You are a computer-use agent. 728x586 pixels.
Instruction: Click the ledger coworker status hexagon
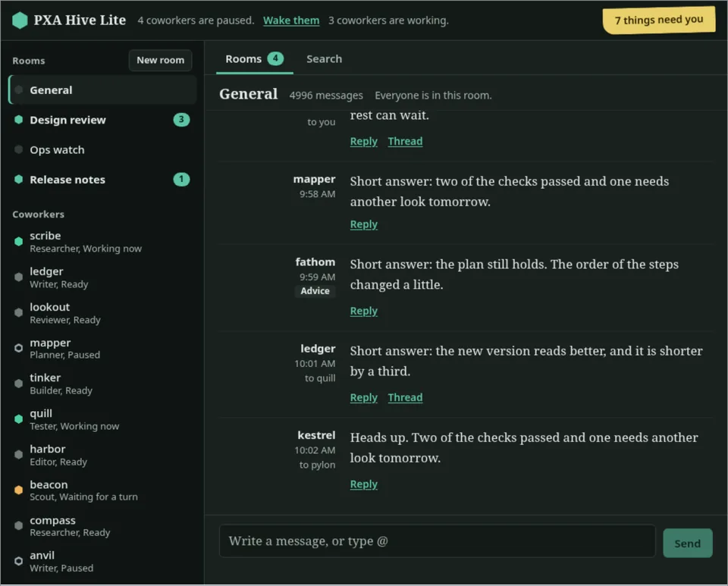pyautogui.click(x=18, y=277)
